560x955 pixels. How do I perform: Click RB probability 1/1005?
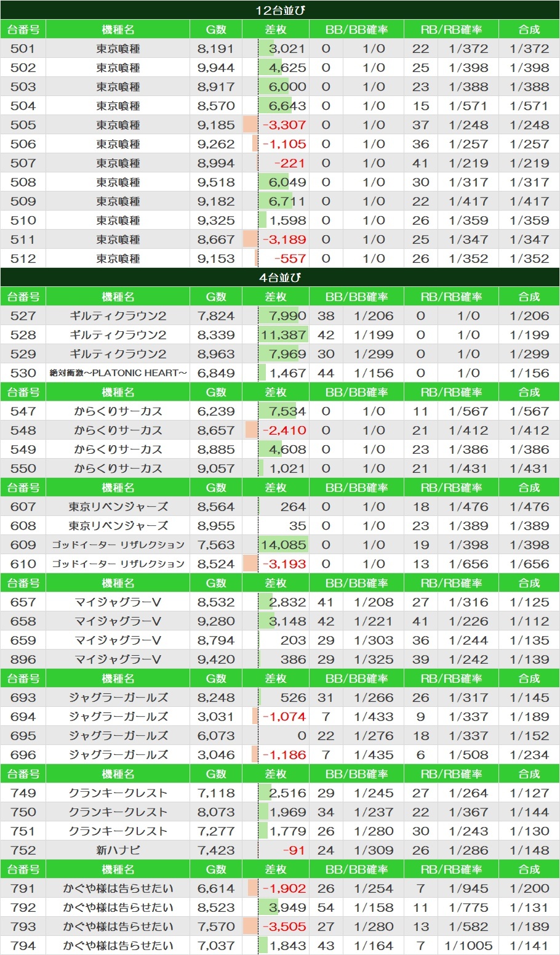click(468, 946)
